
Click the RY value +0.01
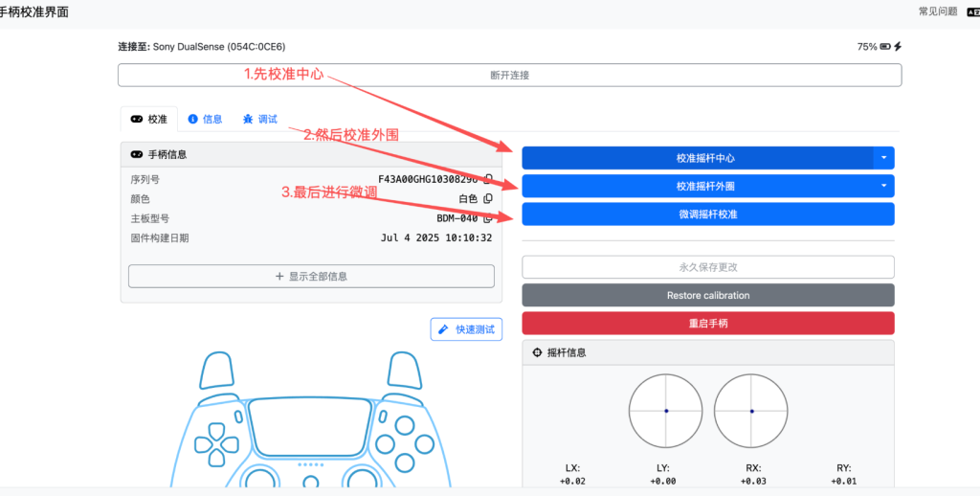844,481
